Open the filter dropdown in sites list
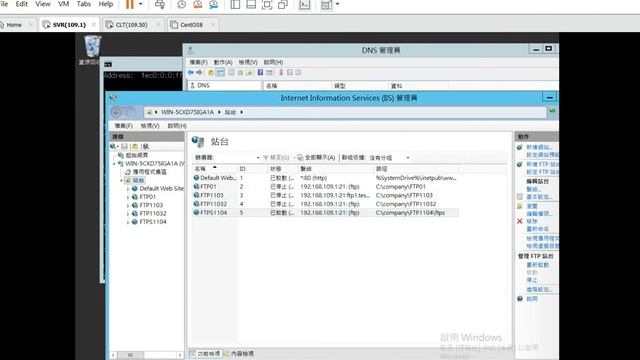 (258, 158)
